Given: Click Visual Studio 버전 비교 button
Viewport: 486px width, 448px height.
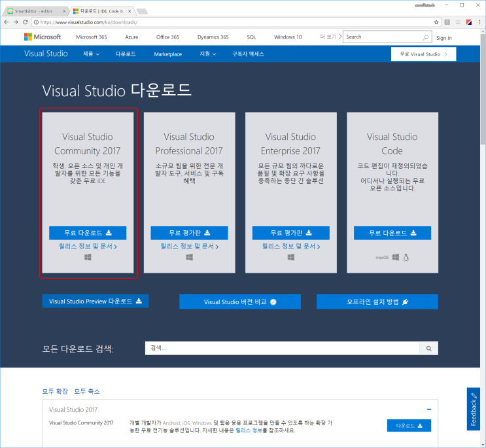Looking at the screenshot, I should pyautogui.click(x=240, y=302).
